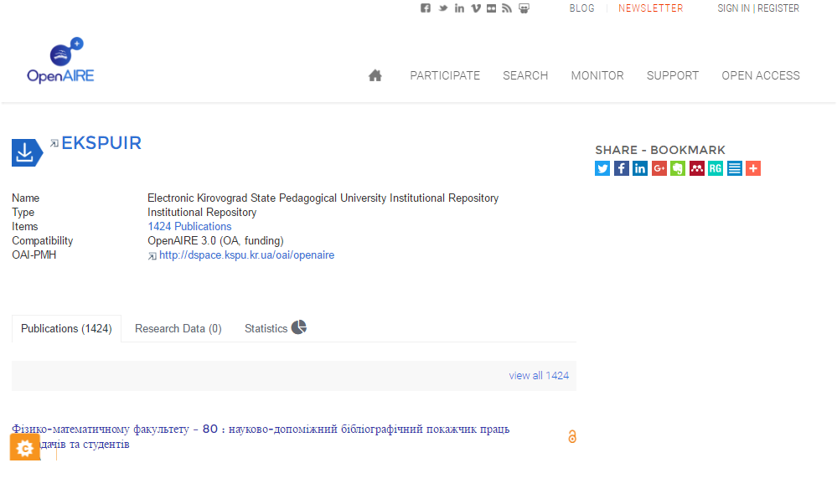
Task: Expand the Monitor navigation menu
Action: point(597,75)
